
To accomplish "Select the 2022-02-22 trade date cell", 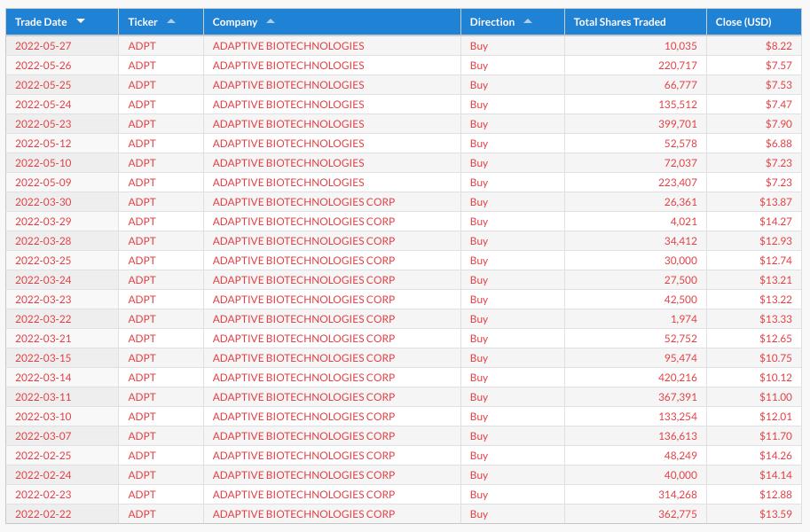I will [x=43, y=514].
